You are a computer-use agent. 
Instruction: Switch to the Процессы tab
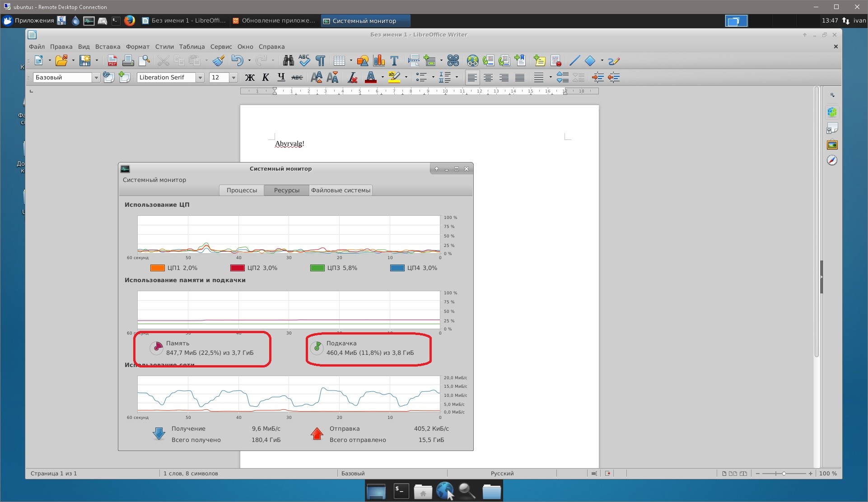point(242,190)
